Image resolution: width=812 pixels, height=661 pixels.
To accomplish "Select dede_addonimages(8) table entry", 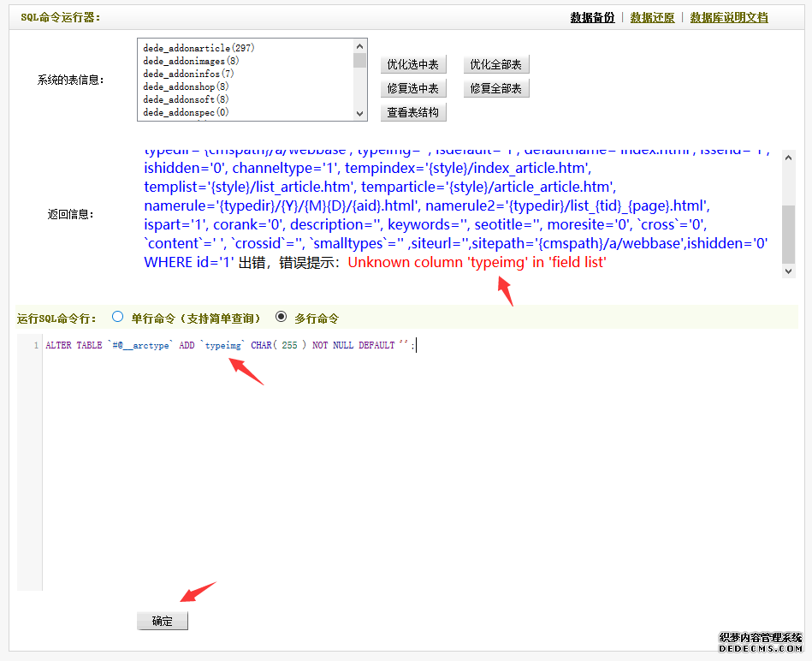I will (191, 62).
